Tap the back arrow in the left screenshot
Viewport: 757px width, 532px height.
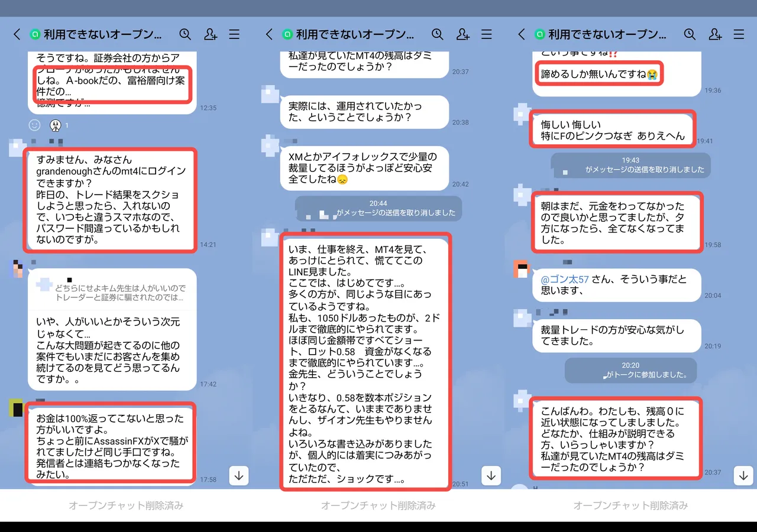coord(17,34)
